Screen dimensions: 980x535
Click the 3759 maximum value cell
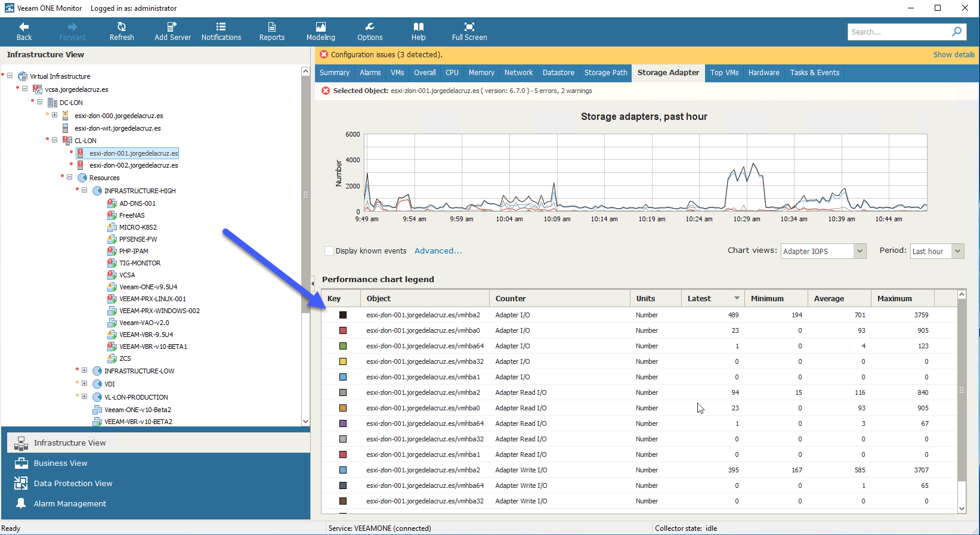(x=921, y=315)
